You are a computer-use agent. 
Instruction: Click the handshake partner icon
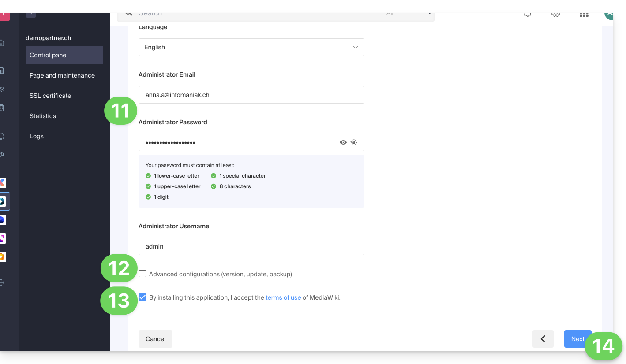click(2, 155)
